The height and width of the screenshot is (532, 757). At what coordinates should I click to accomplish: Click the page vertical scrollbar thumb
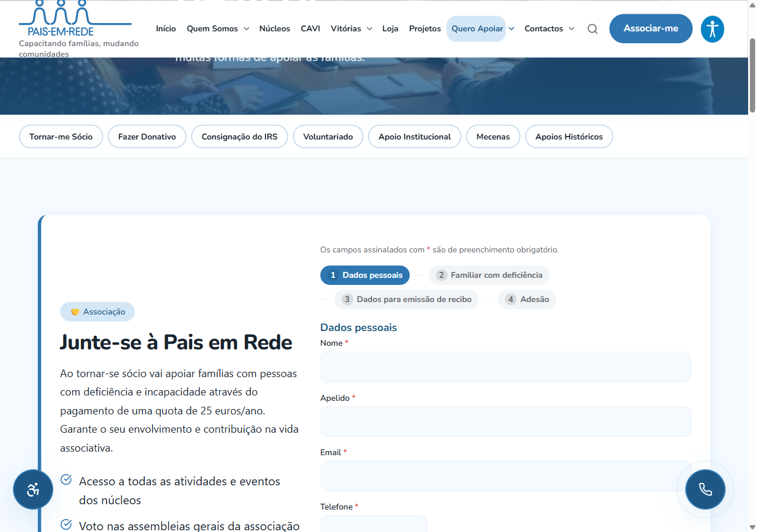pyautogui.click(x=752, y=75)
